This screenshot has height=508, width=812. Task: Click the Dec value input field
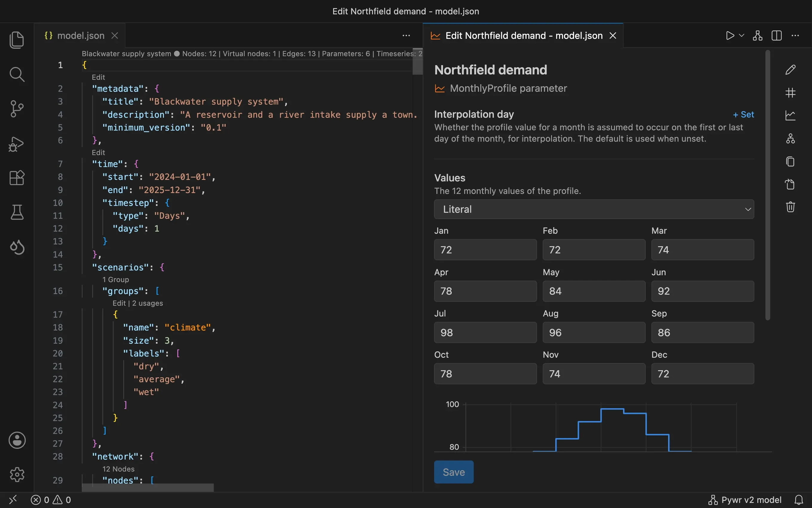(x=703, y=374)
